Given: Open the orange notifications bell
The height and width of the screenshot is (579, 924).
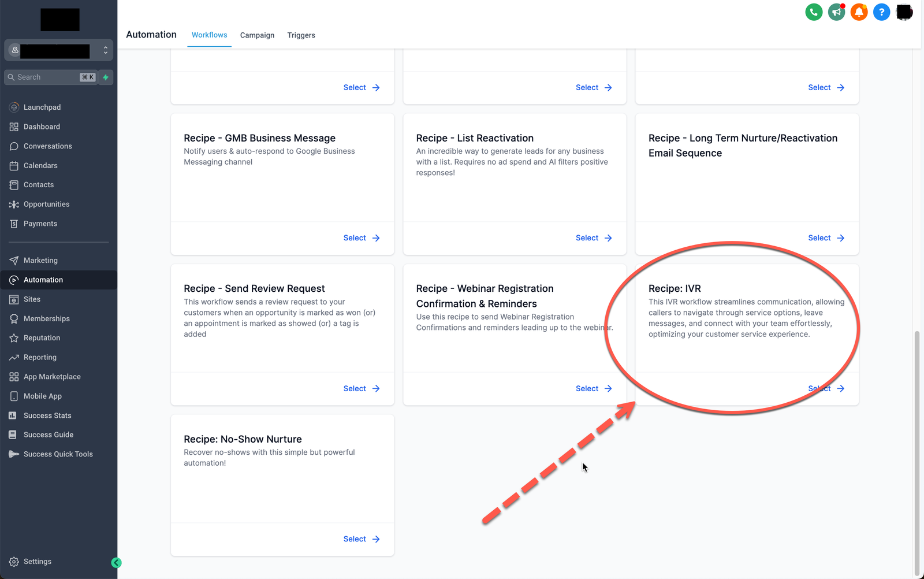Looking at the screenshot, I should click(859, 12).
